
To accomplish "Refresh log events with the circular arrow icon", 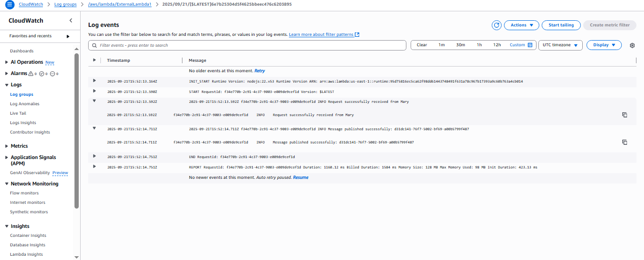I will click(496, 25).
